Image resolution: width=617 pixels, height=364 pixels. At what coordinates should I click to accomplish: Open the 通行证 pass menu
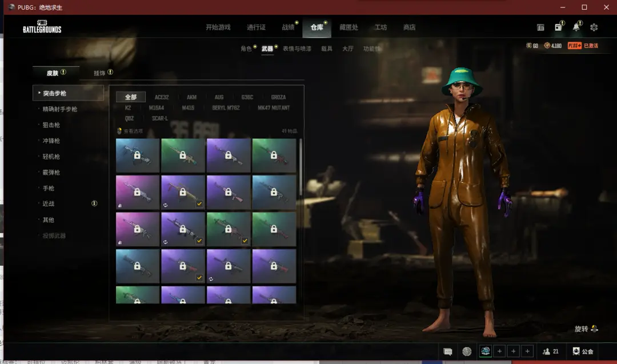256,27
